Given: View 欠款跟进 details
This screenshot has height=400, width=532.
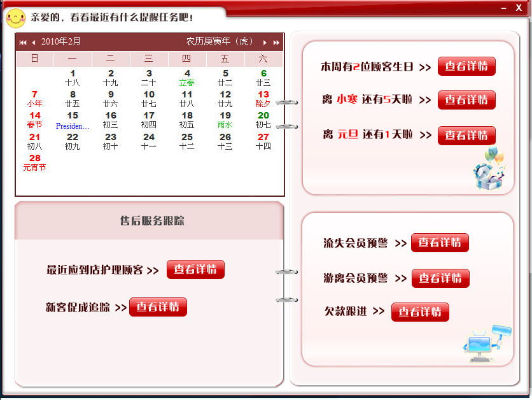Looking at the screenshot, I should pyautogui.click(x=420, y=312).
